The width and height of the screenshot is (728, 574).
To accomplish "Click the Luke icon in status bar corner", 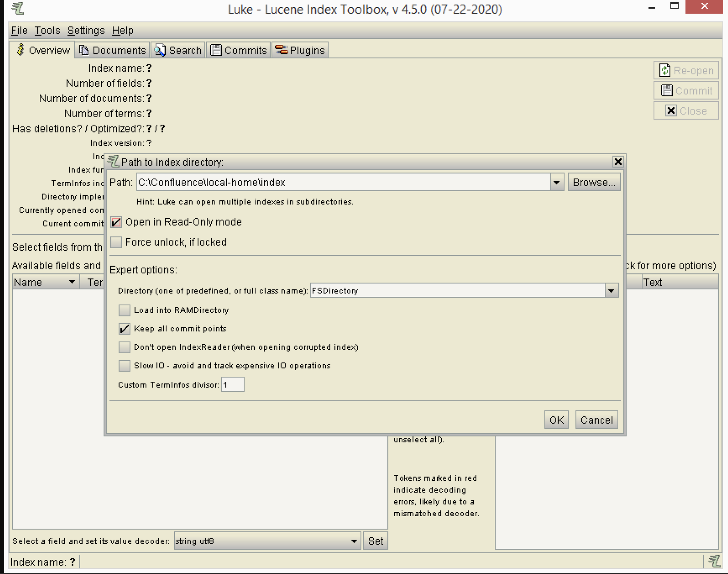I will pos(714,561).
